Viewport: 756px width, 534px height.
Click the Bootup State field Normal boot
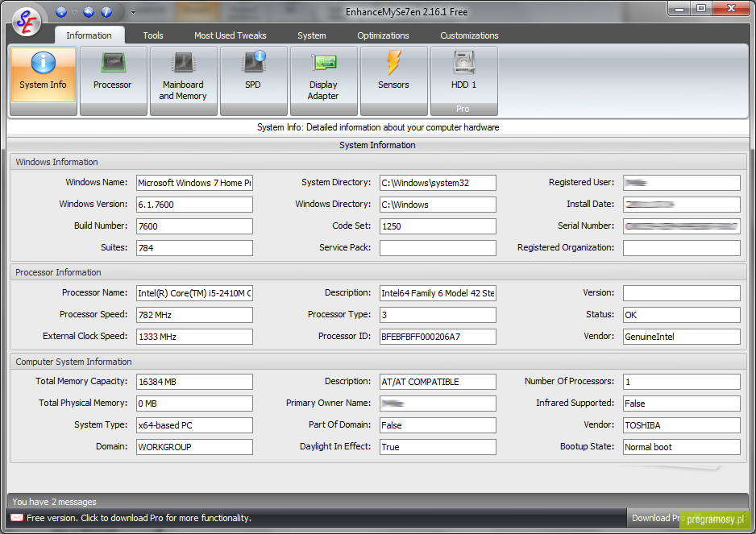point(682,447)
